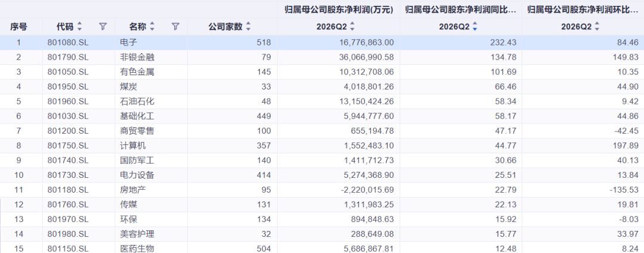Click net profit value 655,194.78

(x=371, y=131)
